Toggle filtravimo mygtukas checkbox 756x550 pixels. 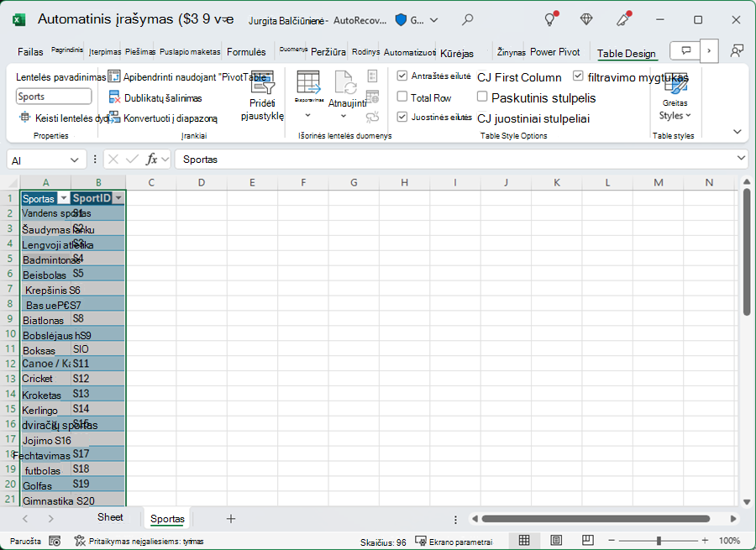(x=578, y=76)
